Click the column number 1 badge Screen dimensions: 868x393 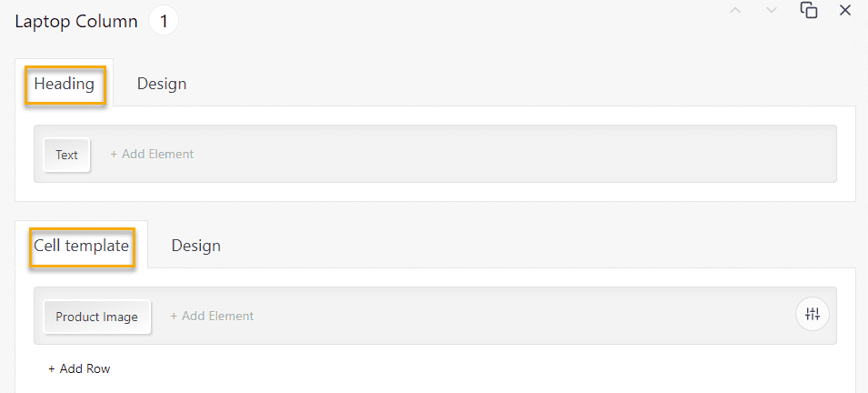point(164,22)
